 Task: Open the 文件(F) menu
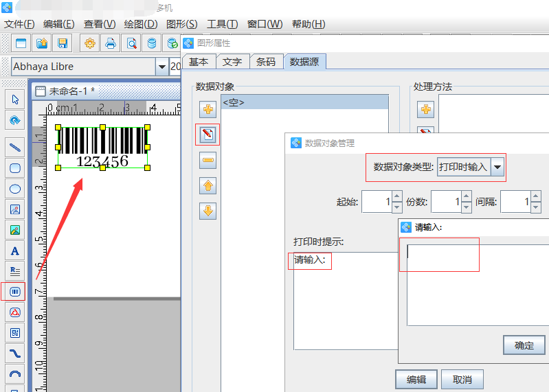click(19, 24)
